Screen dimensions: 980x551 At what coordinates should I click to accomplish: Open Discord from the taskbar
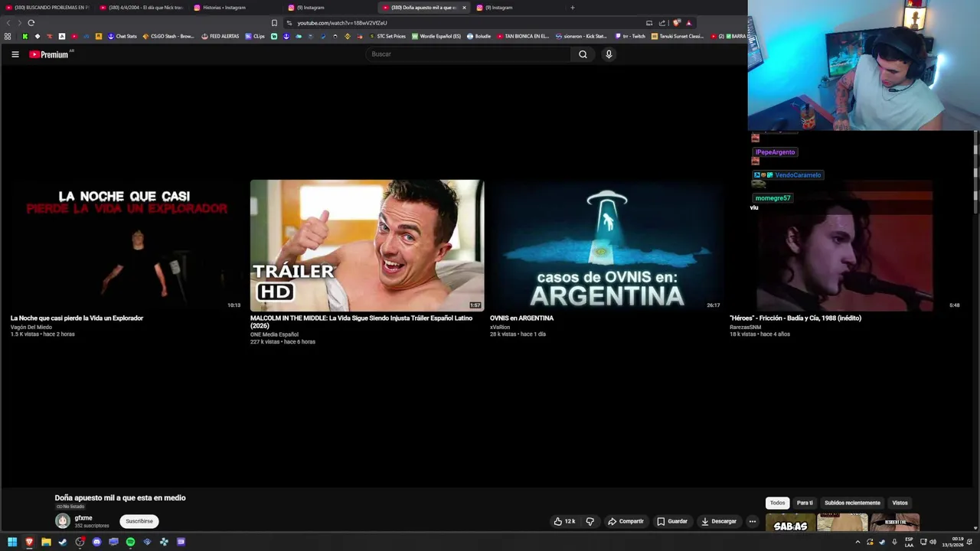click(96, 542)
